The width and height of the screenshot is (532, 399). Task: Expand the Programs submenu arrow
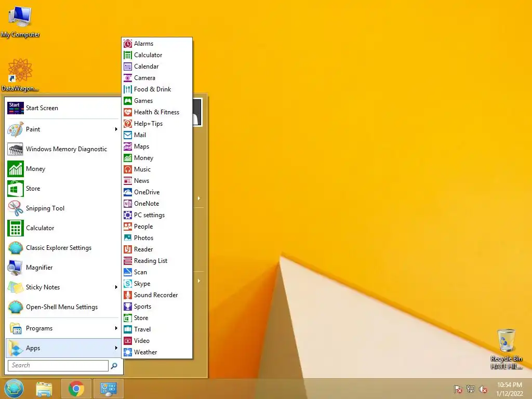[116, 328]
